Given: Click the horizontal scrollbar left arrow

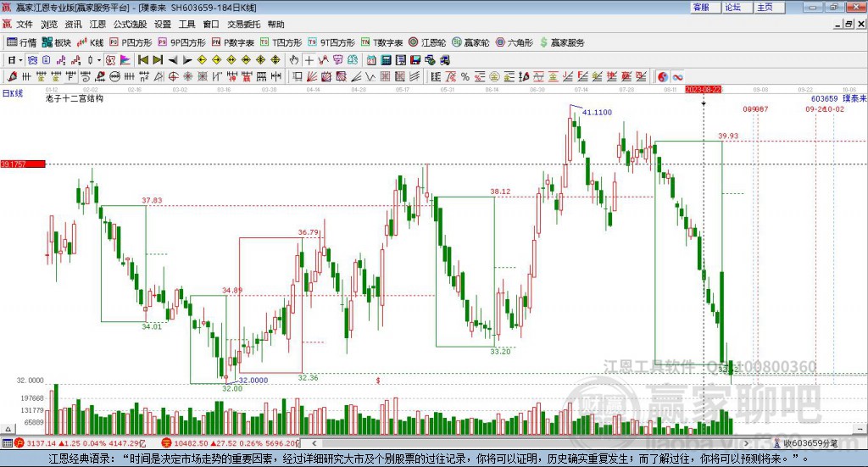Looking at the screenshot, I should 314,442.
